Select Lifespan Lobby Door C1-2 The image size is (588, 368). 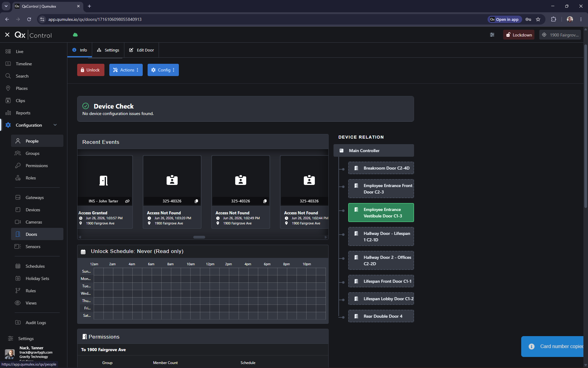click(x=381, y=299)
